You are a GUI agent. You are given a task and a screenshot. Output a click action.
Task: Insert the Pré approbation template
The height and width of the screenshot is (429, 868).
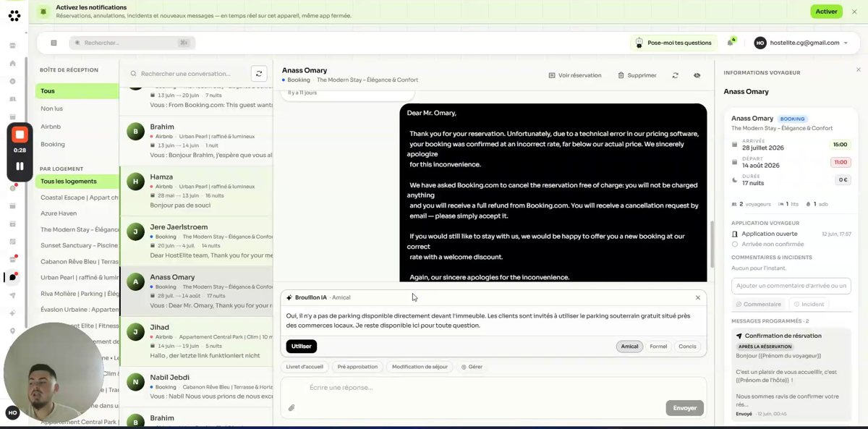[x=357, y=367]
